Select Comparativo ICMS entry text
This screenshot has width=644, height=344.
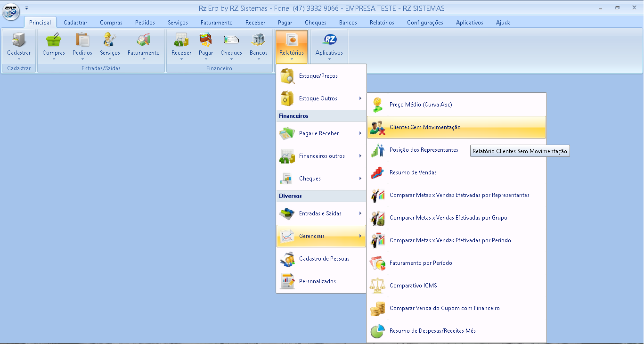413,286
